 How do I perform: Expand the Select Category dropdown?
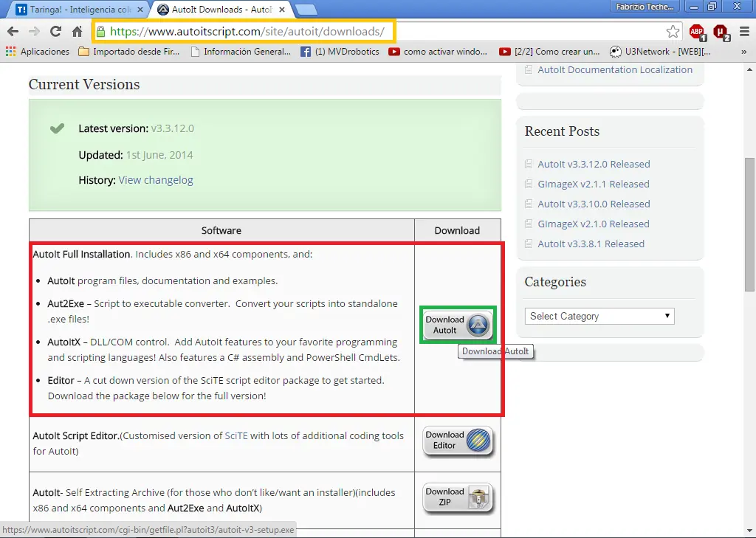point(599,317)
